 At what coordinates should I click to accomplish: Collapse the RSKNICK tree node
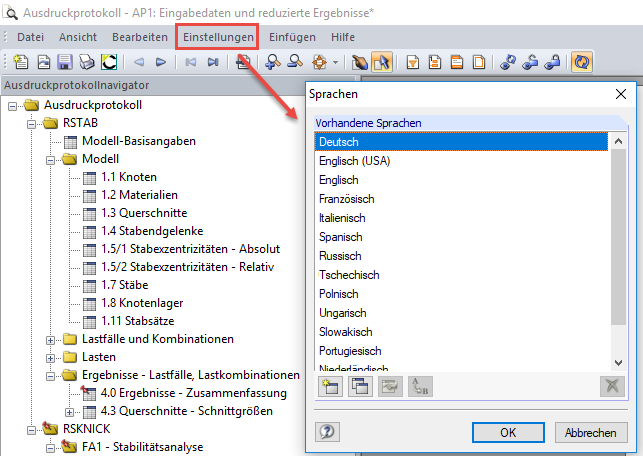pos(32,430)
